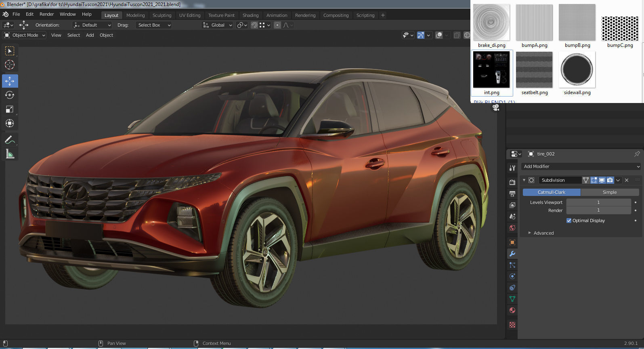The width and height of the screenshot is (644, 349).
Task: Open the Add Modifier dropdown
Action: [581, 166]
